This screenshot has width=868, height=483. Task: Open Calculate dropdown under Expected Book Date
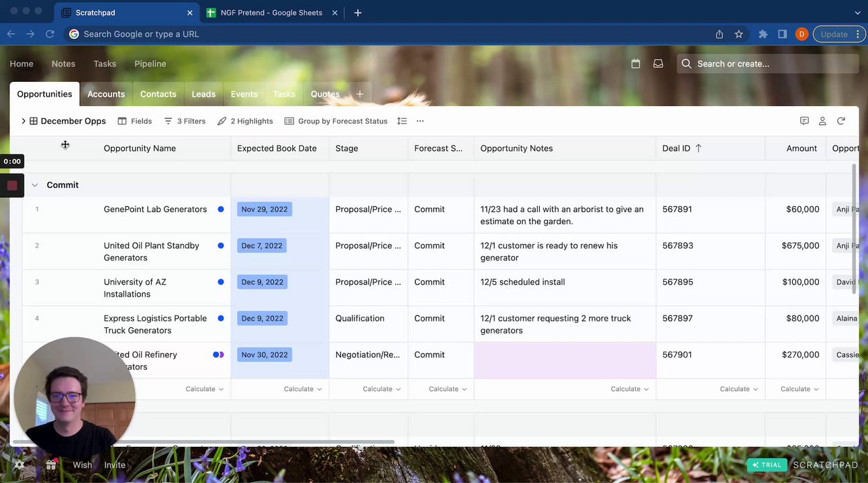(x=303, y=389)
